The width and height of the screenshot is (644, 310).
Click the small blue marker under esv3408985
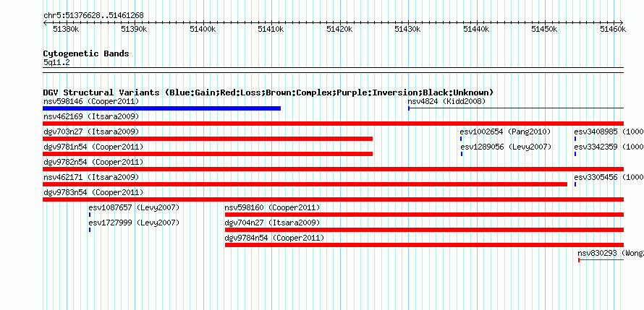(x=575, y=139)
